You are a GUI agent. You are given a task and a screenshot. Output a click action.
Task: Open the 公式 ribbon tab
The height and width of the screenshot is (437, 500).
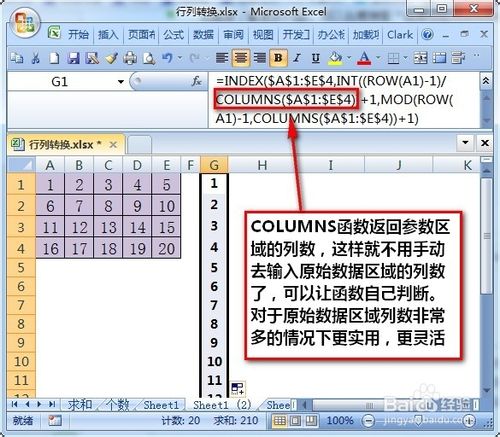tap(173, 34)
